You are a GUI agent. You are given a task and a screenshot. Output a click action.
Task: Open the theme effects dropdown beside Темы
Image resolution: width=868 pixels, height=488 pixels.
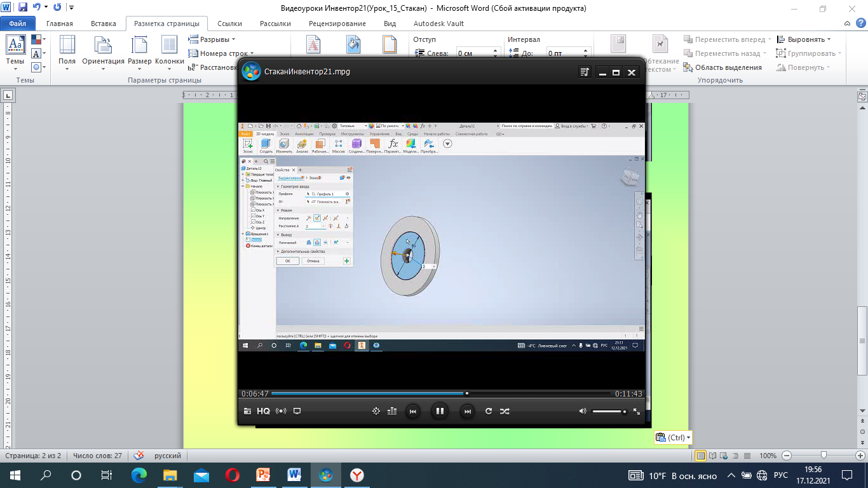coord(37,67)
